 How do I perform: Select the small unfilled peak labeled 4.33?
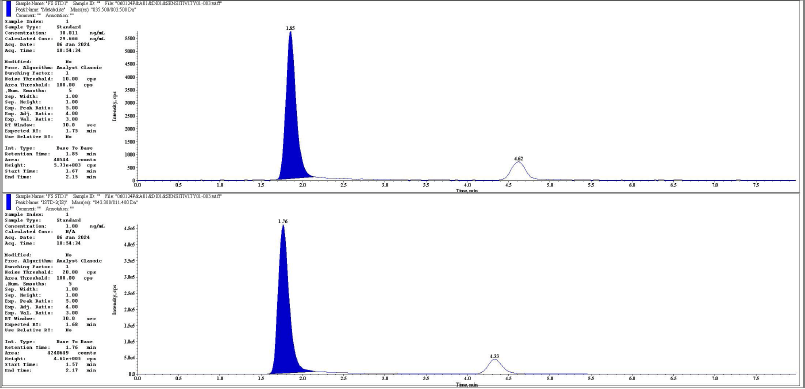point(494,366)
